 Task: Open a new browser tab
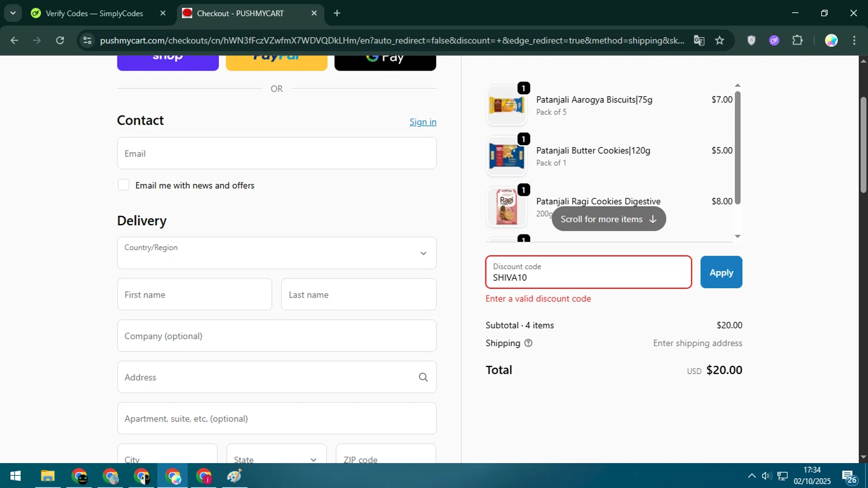click(x=337, y=13)
